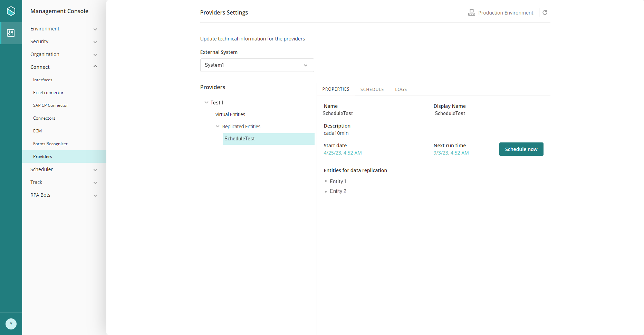The width and height of the screenshot is (644, 335).
Task: Open Connectors in the sidebar
Action: (x=44, y=118)
